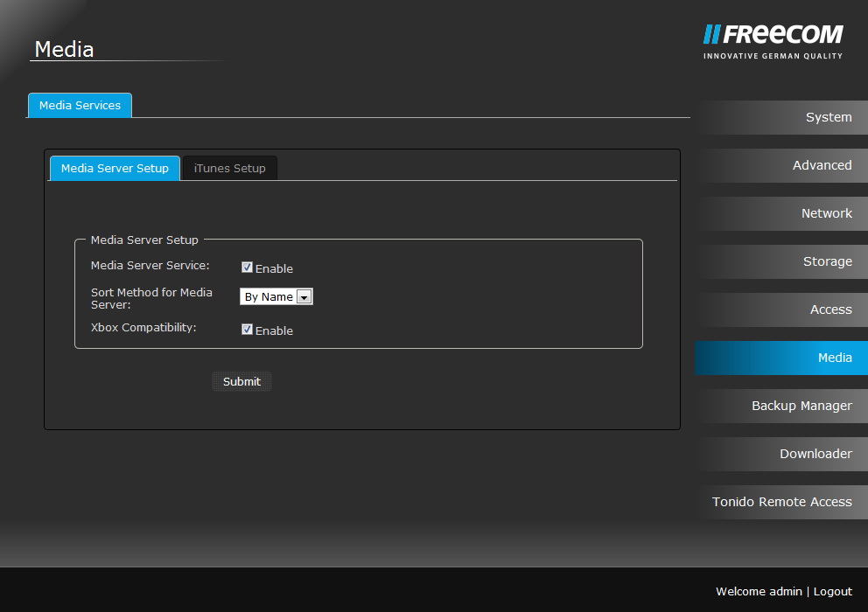Click the Sort Method for Media Server label
The image size is (868, 612).
[x=151, y=298]
